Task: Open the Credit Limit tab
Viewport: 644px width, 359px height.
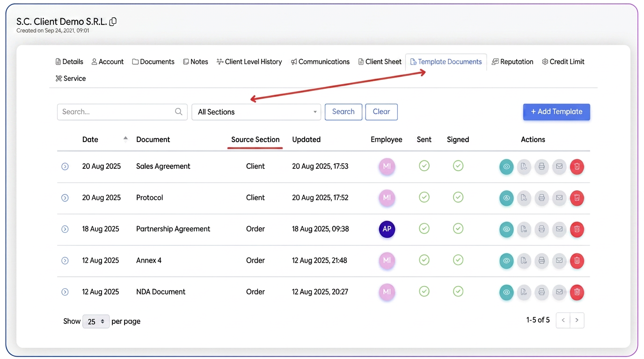Action: click(563, 62)
